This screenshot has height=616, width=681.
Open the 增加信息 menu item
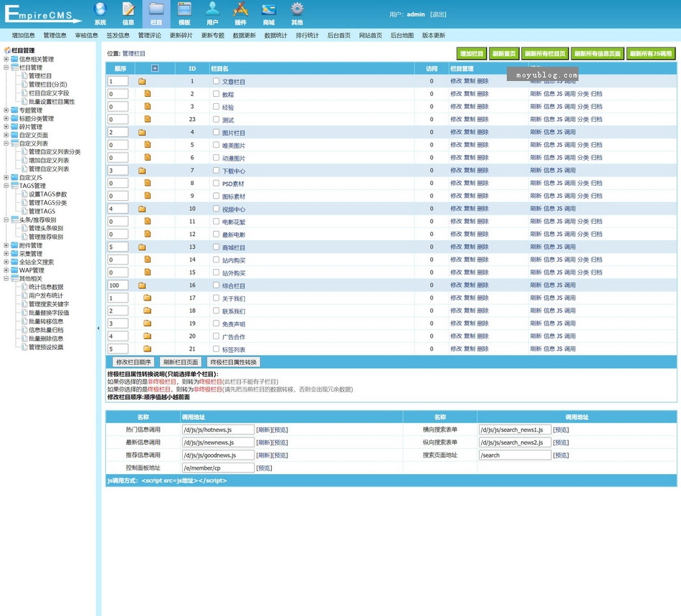point(24,35)
